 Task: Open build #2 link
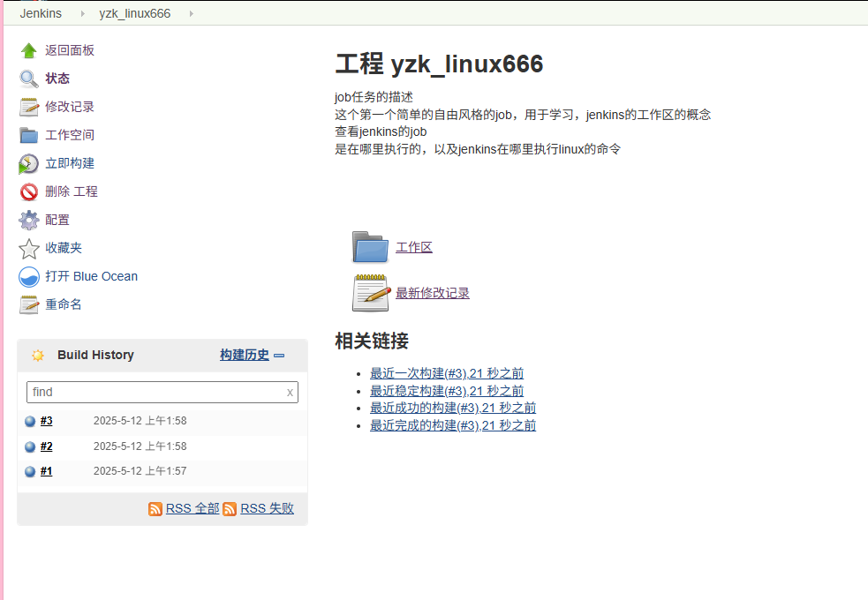[x=47, y=446]
